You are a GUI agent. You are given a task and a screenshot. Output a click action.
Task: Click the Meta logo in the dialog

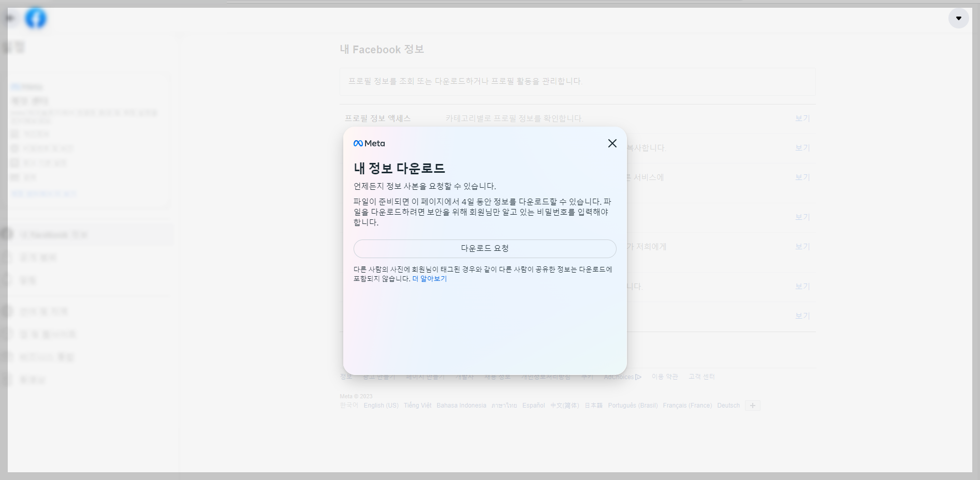point(369,143)
